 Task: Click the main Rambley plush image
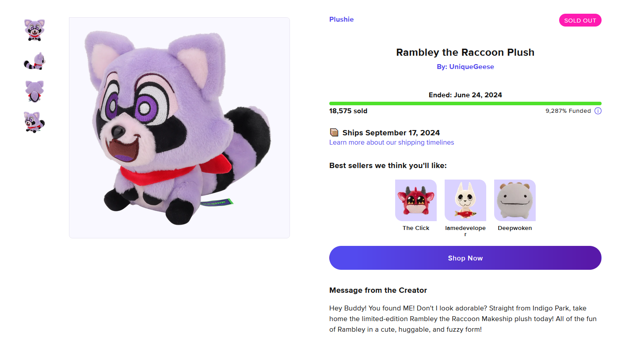179,128
